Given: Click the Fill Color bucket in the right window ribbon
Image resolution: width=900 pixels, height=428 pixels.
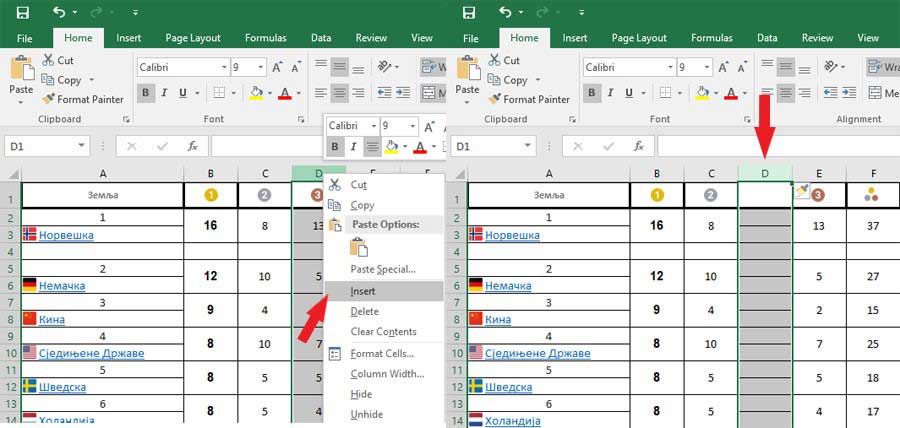Looking at the screenshot, I should pos(703,92).
